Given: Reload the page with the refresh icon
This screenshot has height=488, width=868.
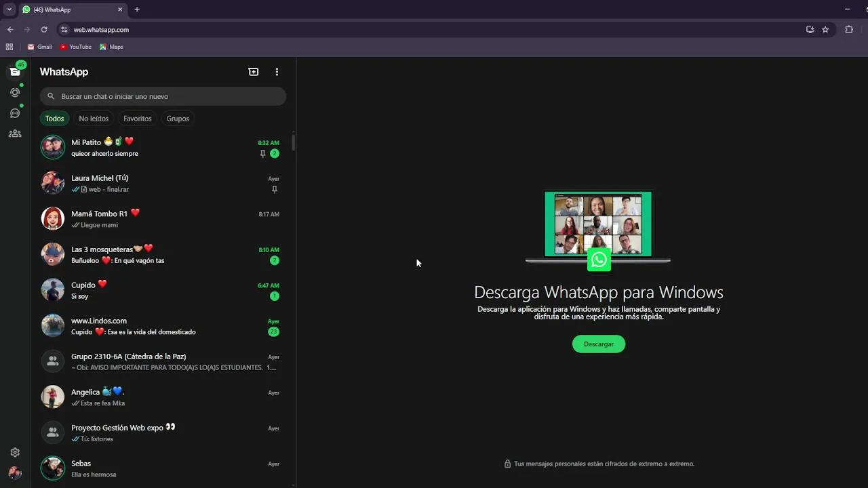Looking at the screenshot, I should point(44,30).
